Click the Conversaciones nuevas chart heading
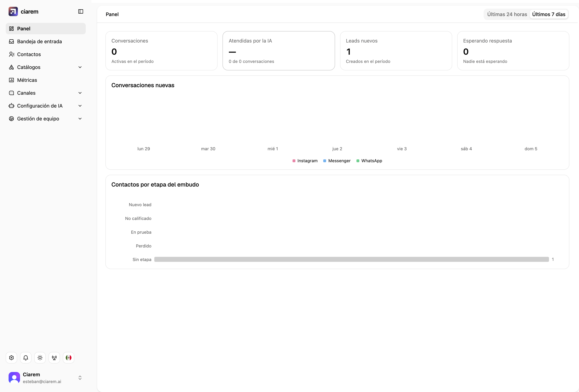The height and width of the screenshot is (392, 579). click(x=143, y=85)
